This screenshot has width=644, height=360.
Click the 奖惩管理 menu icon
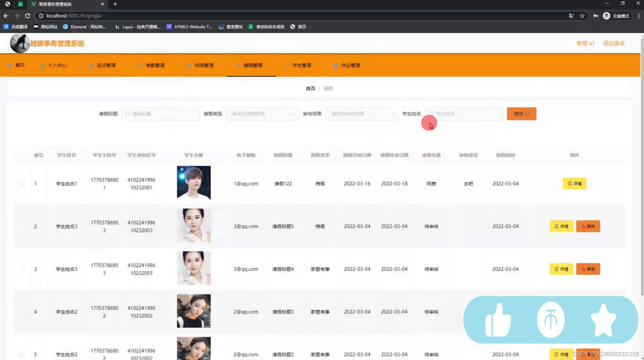point(91,65)
